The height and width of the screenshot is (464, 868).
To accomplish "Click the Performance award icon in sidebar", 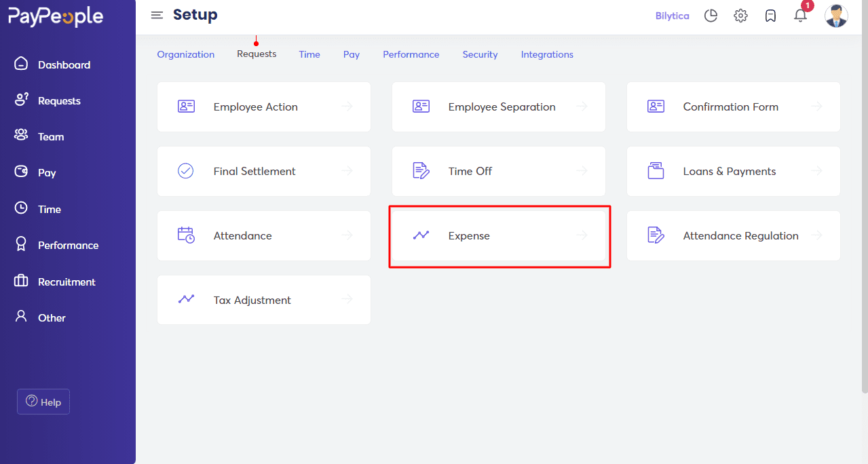I will coord(21,244).
